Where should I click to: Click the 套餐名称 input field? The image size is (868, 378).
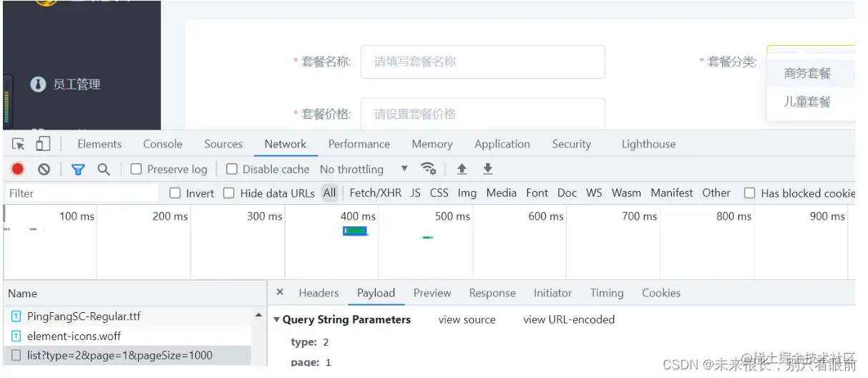click(x=483, y=62)
